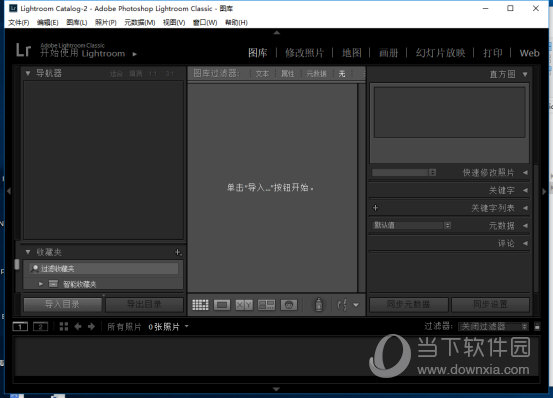
Task: Switch to loupe view icon
Action: [222, 305]
